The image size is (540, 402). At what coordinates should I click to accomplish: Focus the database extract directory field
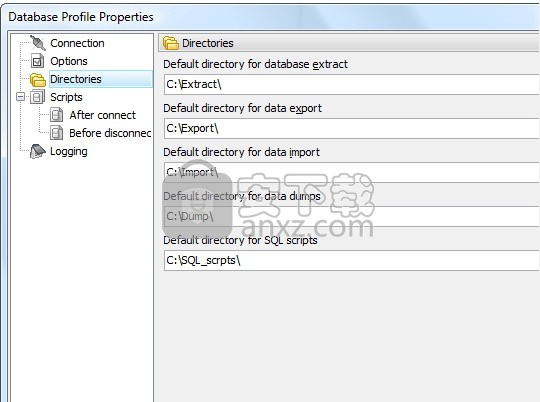tap(351, 84)
